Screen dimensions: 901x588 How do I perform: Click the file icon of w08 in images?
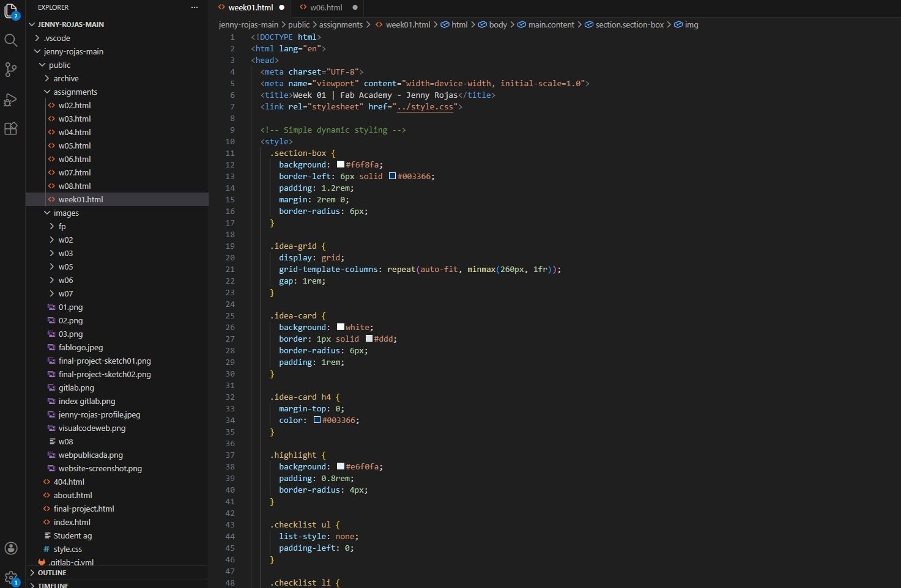tap(51, 441)
